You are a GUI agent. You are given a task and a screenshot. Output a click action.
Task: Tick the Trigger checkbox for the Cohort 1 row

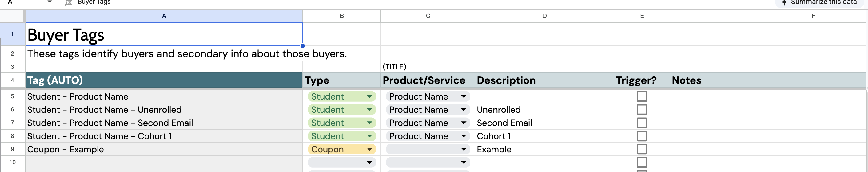642,136
